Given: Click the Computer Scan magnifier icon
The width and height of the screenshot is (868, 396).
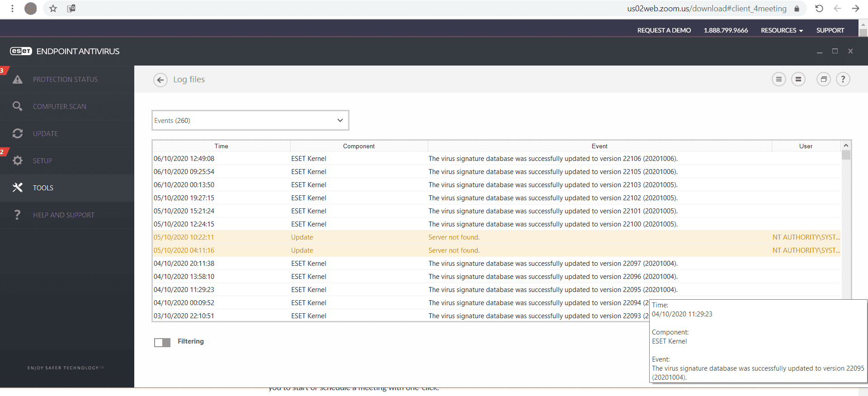Looking at the screenshot, I should click(x=18, y=106).
